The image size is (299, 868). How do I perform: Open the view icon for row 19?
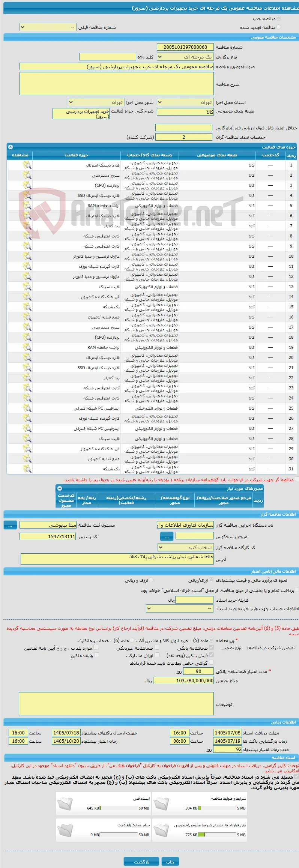27,347
